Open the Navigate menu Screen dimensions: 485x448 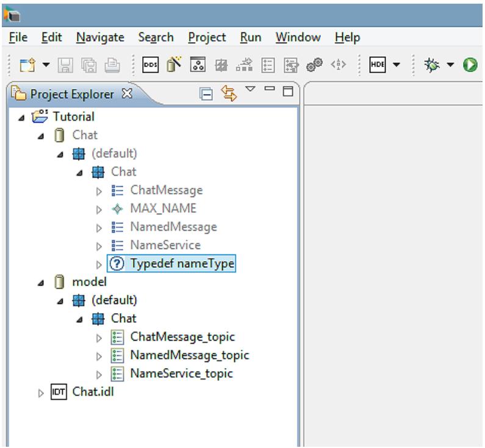[100, 37]
